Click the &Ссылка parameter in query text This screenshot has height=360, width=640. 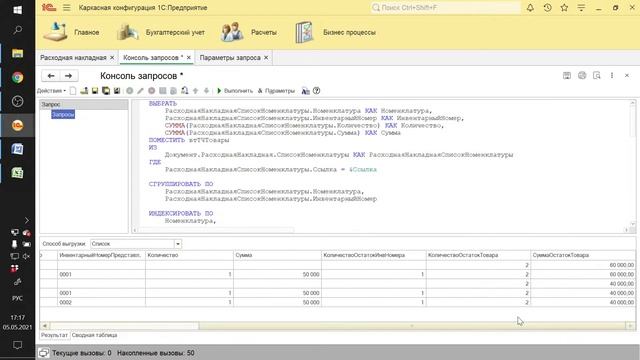click(363, 169)
